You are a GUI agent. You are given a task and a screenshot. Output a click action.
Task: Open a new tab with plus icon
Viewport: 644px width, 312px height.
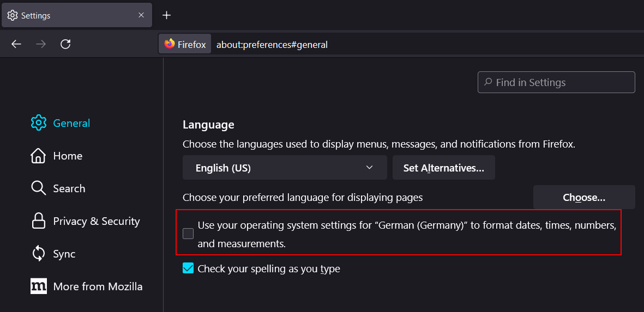pos(166,15)
